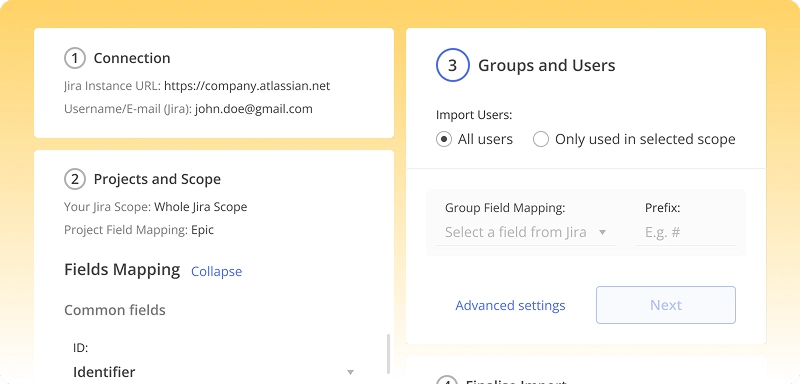
Task: Click the Connection heading
Action: click(x=132, y=58)
